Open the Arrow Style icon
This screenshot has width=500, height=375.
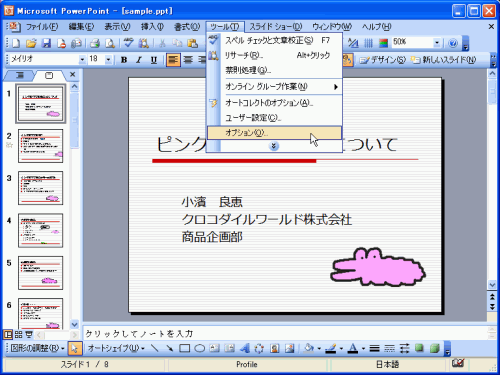[404, 348]
